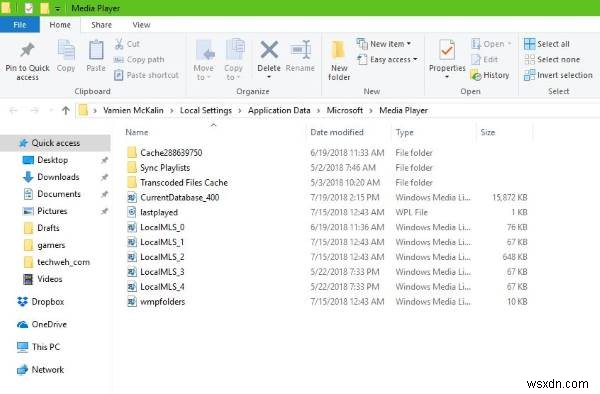Open the Open button dropdown
The image size is (600, 394).
click(x=509, y=44)
